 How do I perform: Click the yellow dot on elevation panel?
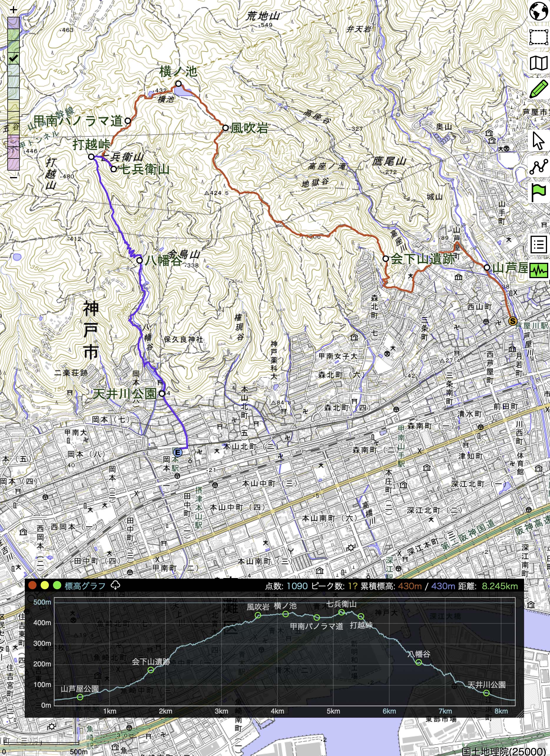click(x=45, y=585)
